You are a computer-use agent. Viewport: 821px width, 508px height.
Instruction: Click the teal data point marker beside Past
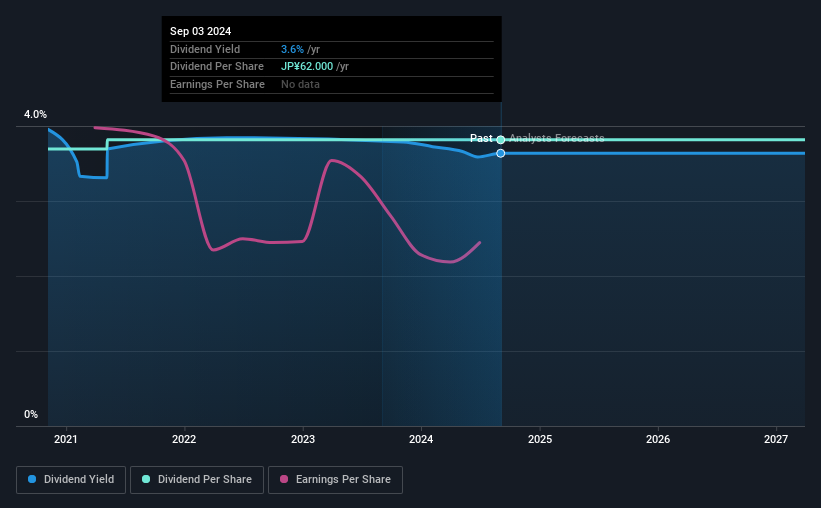click(501, 139)
